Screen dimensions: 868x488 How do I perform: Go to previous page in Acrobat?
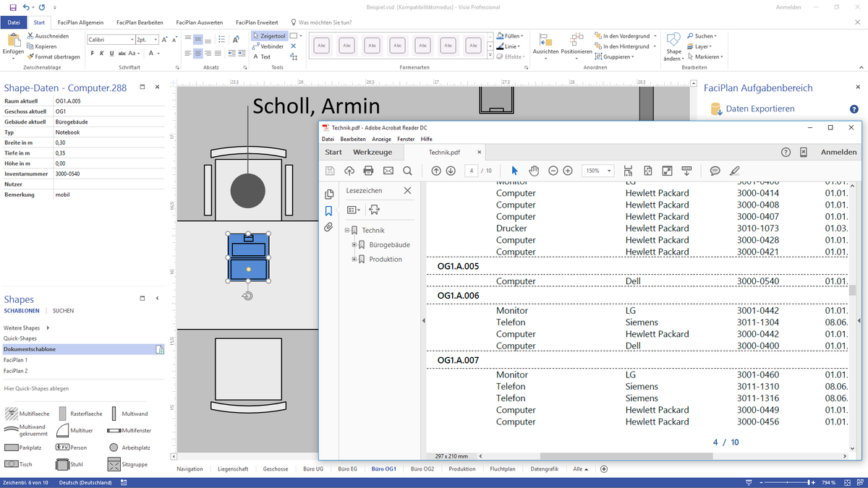[436, 171]
